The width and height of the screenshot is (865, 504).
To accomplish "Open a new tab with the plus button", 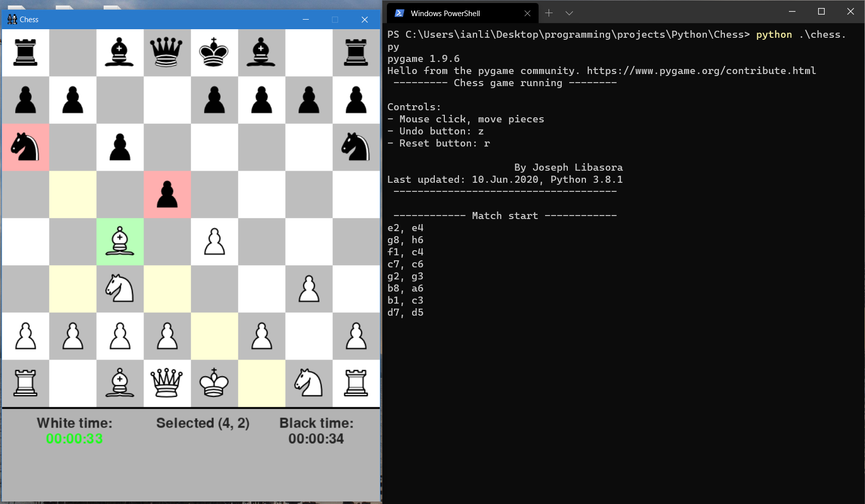I will 549,13.
